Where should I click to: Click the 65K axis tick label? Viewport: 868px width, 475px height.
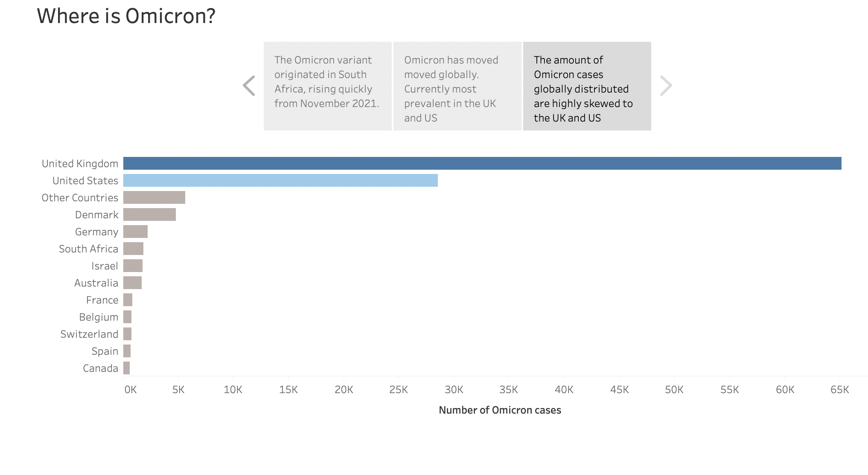(839, 389)
